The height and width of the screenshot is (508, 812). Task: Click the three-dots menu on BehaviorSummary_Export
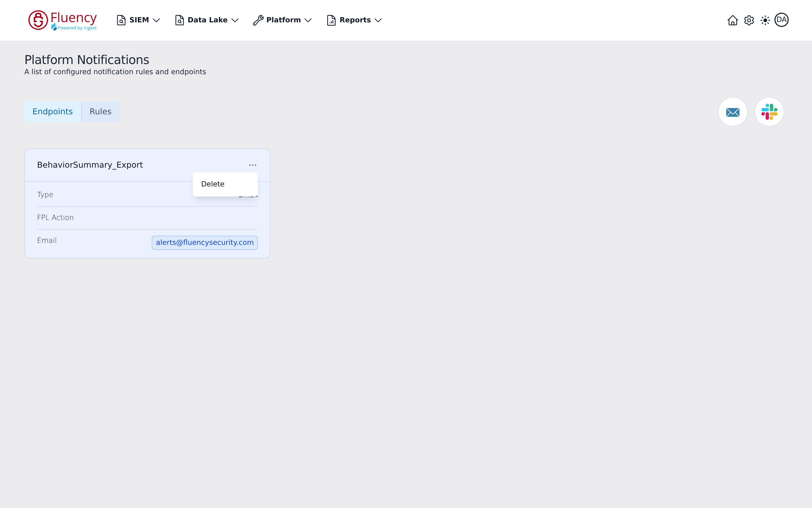pyautogui.click(x=253, y=165)
